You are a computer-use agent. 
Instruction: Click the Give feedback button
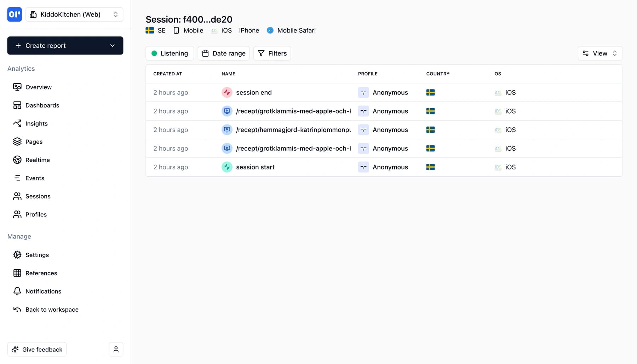[37, 349]
